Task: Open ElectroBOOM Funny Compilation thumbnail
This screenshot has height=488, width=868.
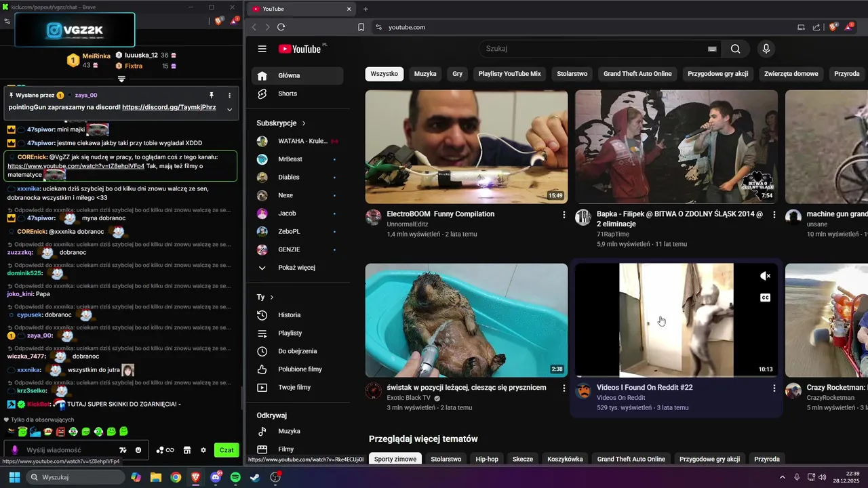Action: [467, 147]
